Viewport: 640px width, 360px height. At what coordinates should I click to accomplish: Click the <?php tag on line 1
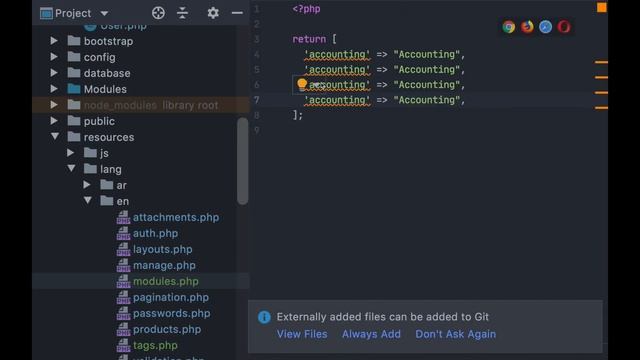pyautogui.click(x=306, y=9)
